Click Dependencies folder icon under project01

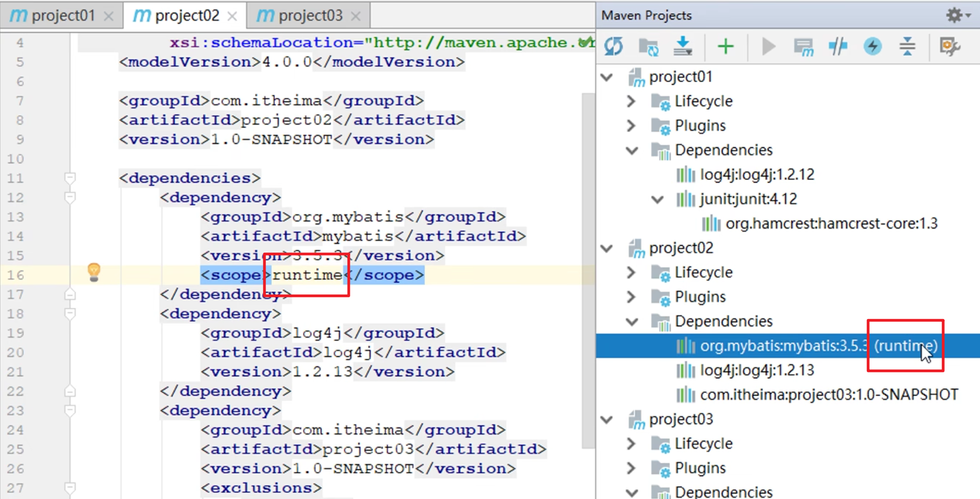[x=661, y=151]
